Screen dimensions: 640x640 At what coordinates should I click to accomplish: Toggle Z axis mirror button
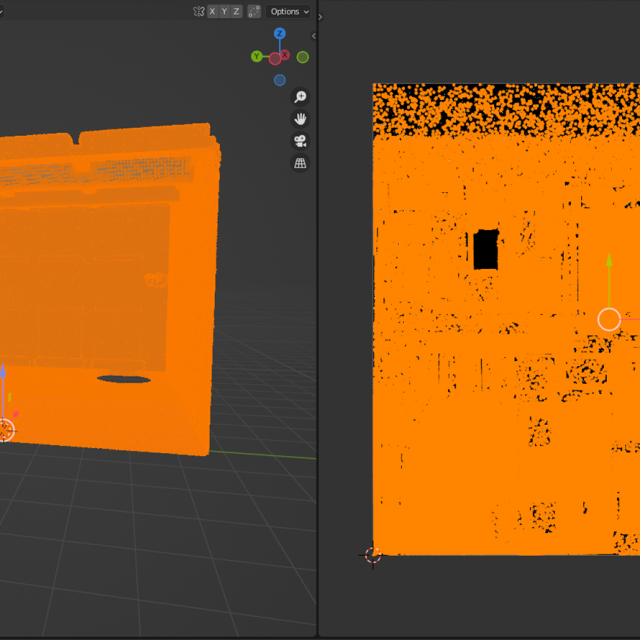click(x=236, y=11)
